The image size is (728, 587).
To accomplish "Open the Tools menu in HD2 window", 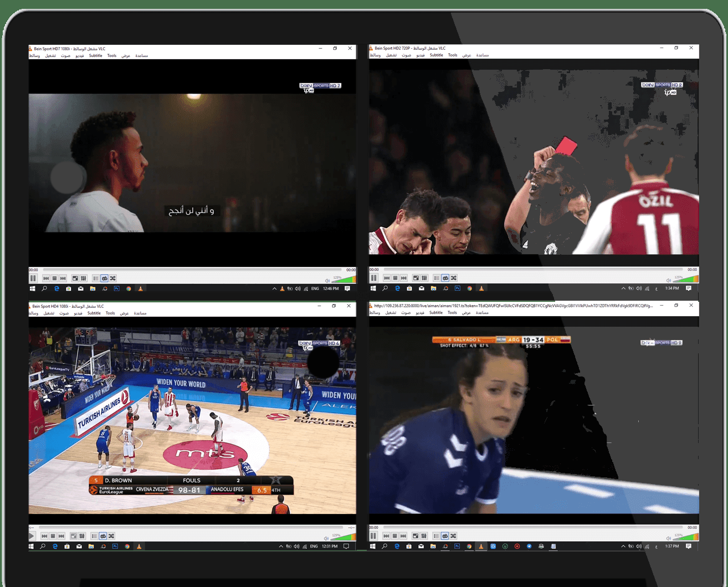I will [453, 55].
